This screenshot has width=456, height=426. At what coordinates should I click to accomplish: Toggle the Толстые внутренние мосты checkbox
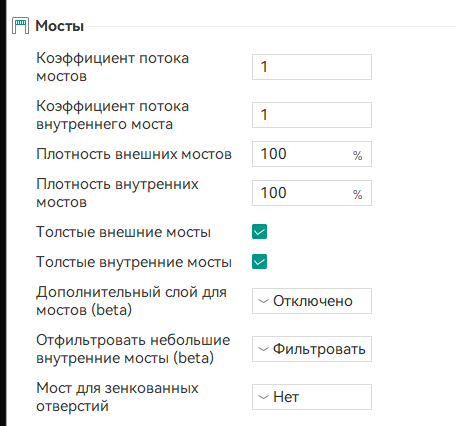point(259,262)
